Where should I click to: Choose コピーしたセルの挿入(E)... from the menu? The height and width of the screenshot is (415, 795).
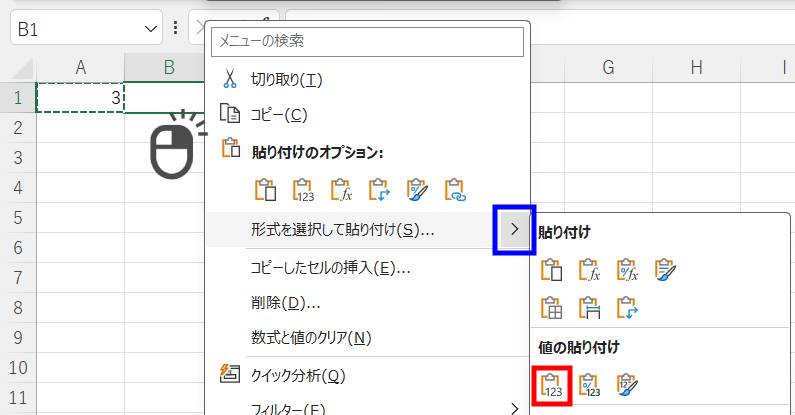pos(331,267)
